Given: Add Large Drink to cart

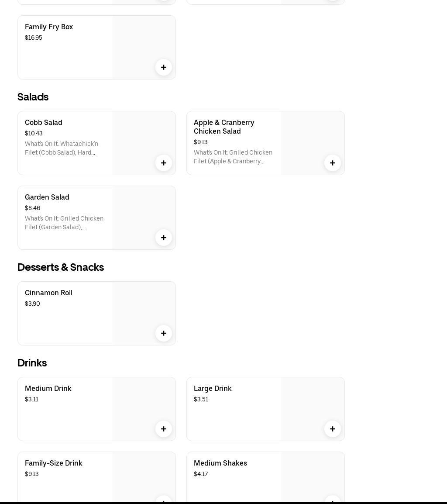Looking at the screenshot, I should (x=333, y=429).
